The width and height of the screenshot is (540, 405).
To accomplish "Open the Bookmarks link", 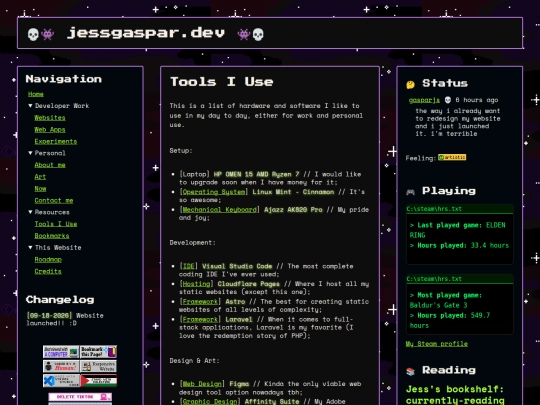I will 52,236.
